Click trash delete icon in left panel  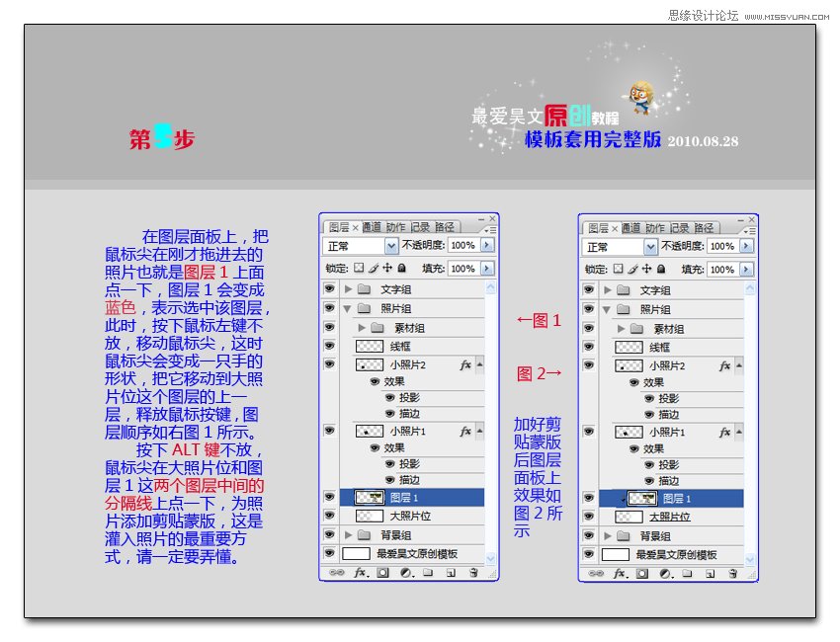(473, 573)
